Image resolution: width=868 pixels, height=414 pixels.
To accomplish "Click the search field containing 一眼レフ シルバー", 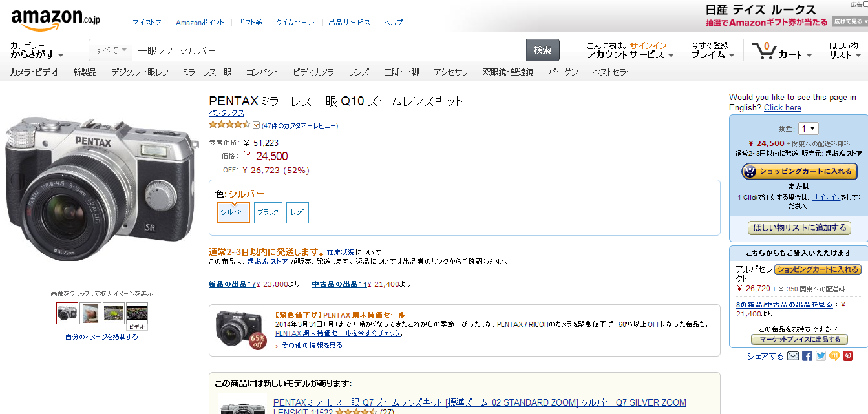I will point(328,50).
